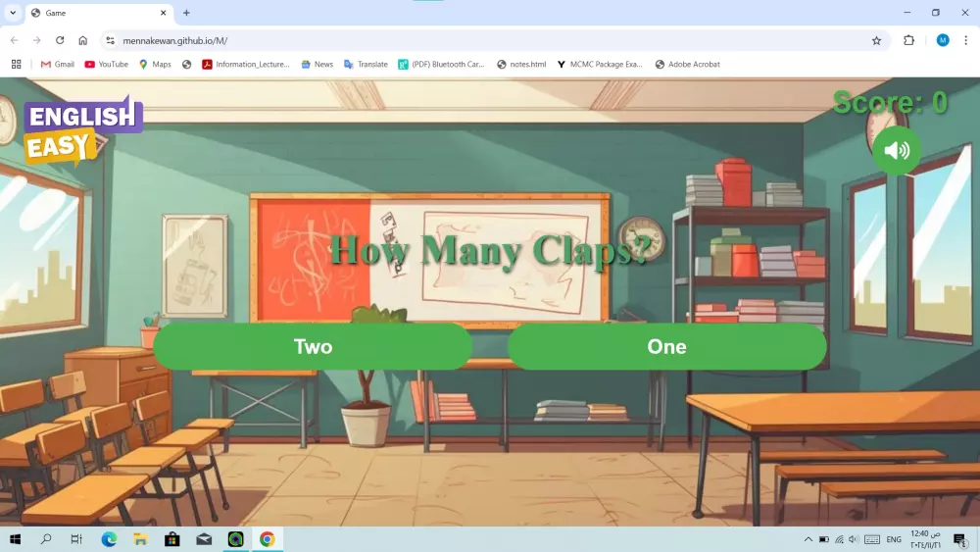Minimize the Chrome window

click(x=906, y=13)
